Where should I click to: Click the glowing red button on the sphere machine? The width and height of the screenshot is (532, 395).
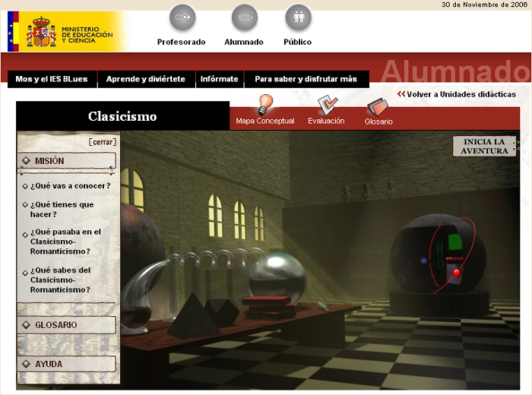[x=457, y=272]
